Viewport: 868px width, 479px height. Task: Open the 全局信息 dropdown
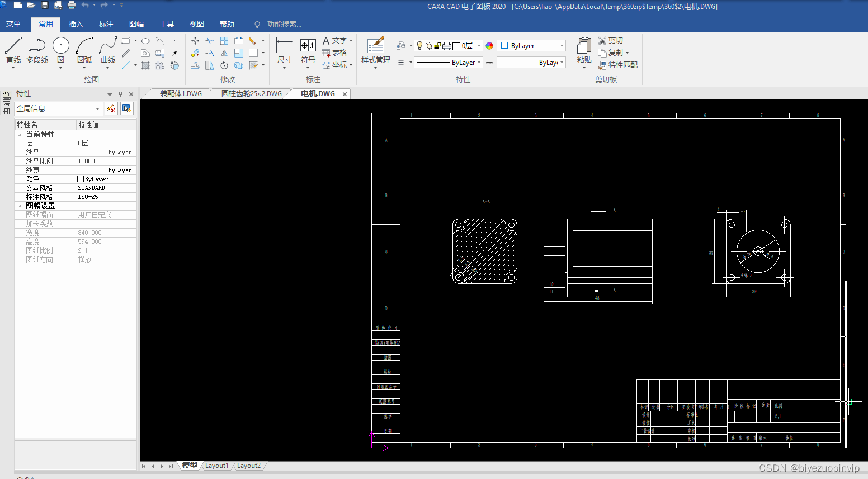(x=59, y=108)
